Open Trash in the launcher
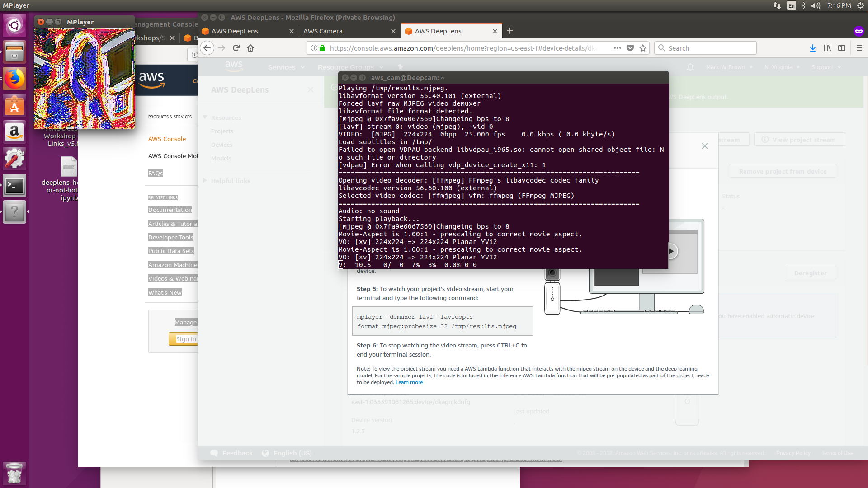 click(14, 473)
